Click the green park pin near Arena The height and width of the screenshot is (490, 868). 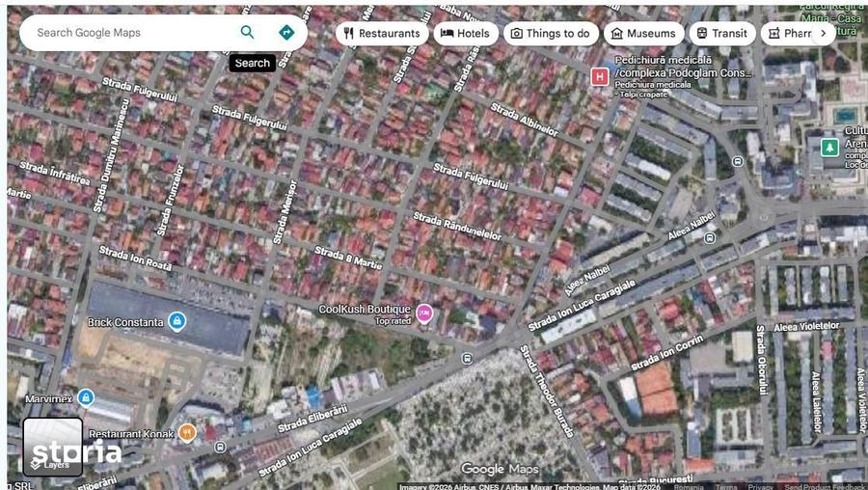pyautogui.click(x=829, y=148)
